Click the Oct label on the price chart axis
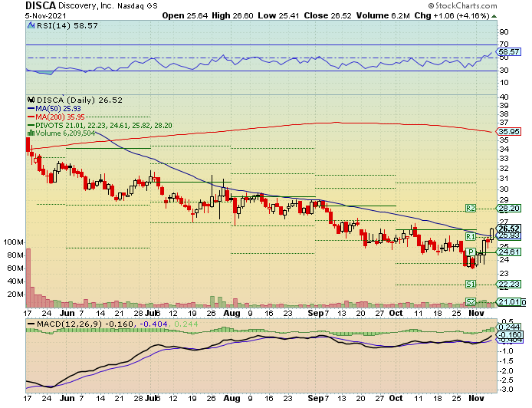Image resolution: width=532 pixels, height=408 pixels. 396,314
